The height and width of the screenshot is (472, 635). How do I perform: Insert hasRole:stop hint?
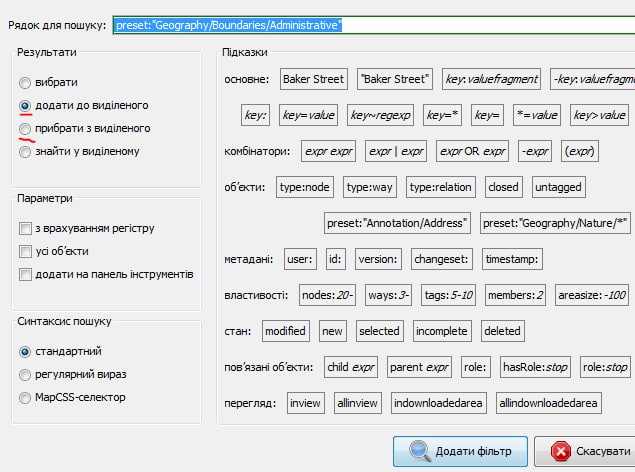click(535, 367)
